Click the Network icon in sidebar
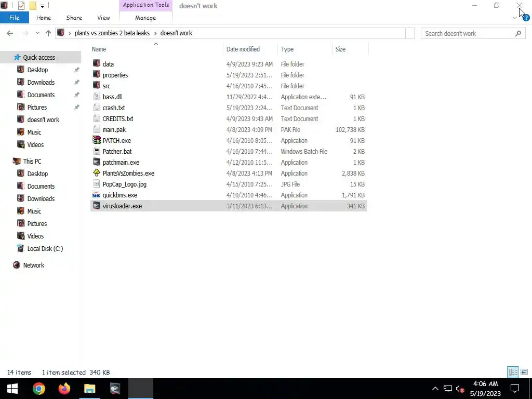532x399 pixels. [x=17, y=265]
